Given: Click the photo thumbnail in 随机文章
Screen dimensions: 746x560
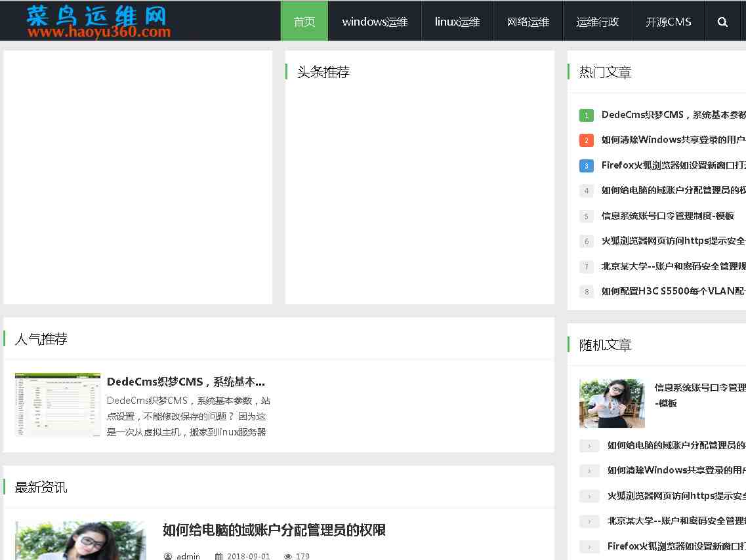Looking at the screenshot, I should coord(611,403).
